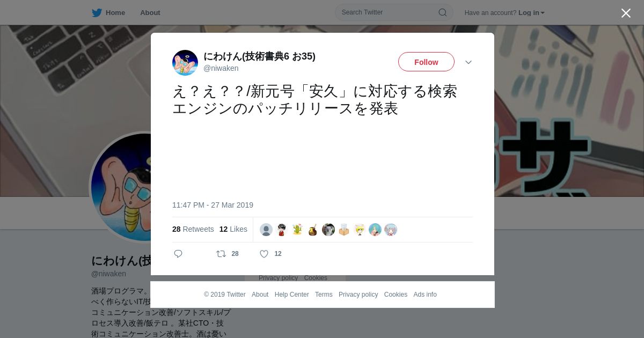The width and height of the screenshot is (644, 338).
Task: Click the green cactus liker avatar
Action: point(297,230)
